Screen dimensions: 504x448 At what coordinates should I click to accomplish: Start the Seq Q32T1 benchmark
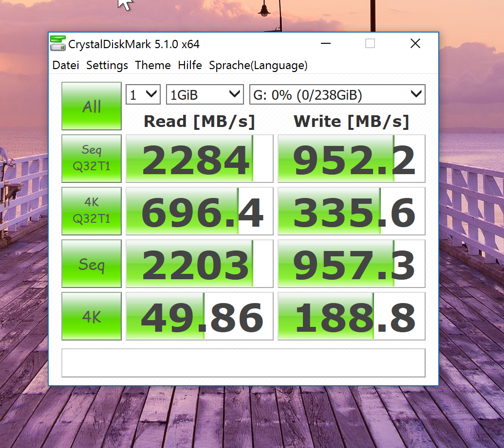(92, 158)
